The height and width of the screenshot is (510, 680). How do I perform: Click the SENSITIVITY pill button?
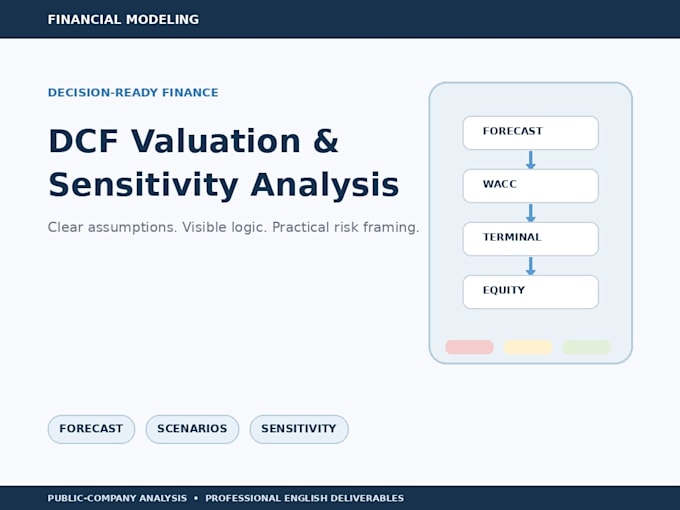(299, 429)
